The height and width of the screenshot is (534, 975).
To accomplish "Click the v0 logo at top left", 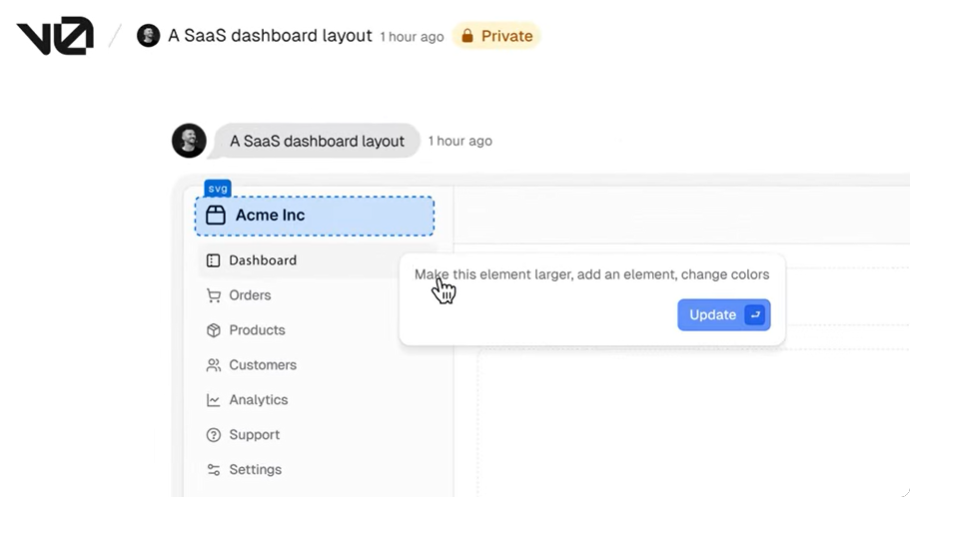I will click(x=55, y=35).
